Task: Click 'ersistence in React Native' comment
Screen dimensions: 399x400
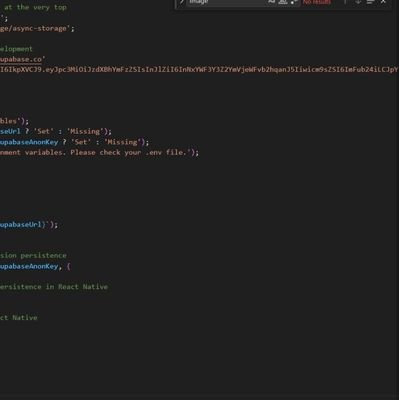Action: 54,287
